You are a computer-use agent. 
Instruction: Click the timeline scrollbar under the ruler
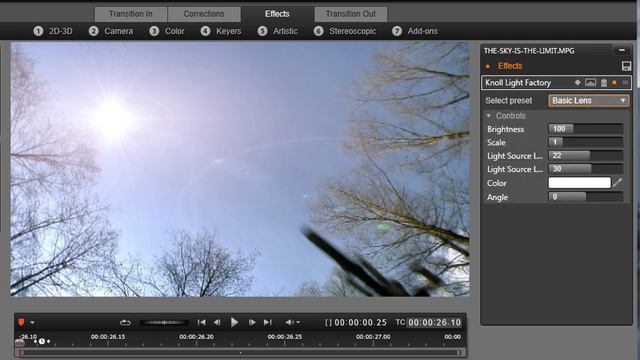pyautogui.click(x=241, y=352)
